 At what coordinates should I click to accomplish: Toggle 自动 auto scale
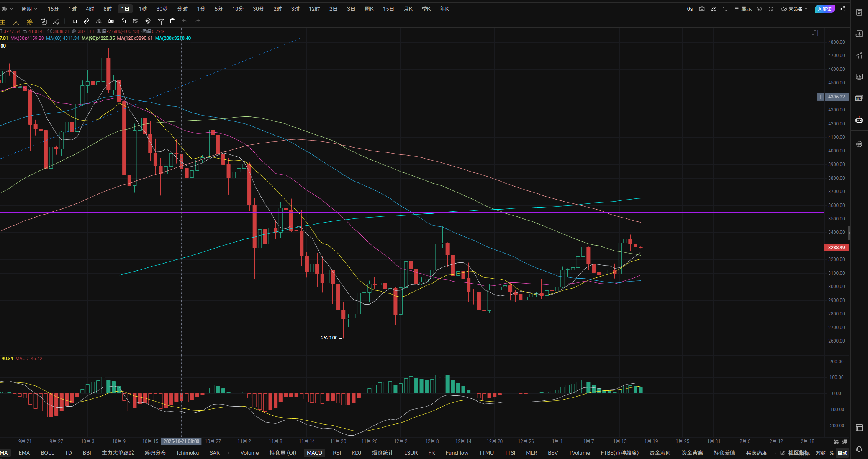842,453
